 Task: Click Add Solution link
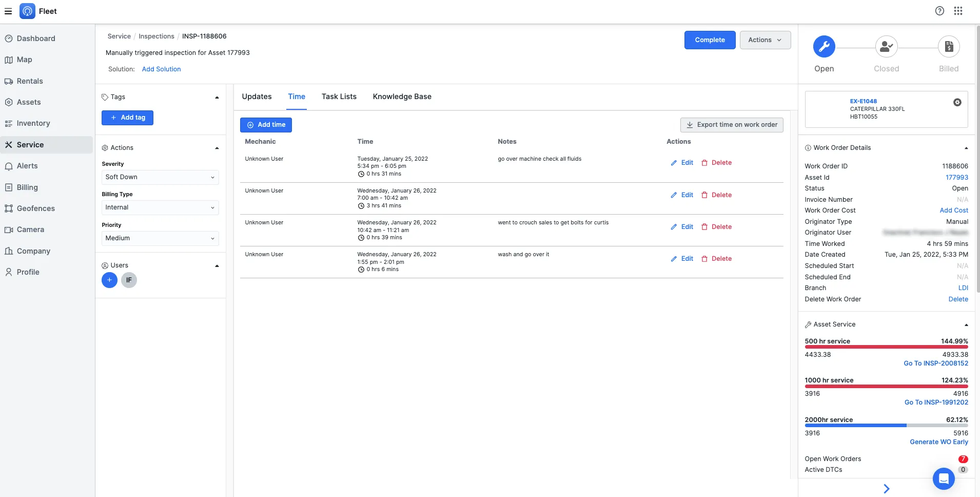pos(161,69)
